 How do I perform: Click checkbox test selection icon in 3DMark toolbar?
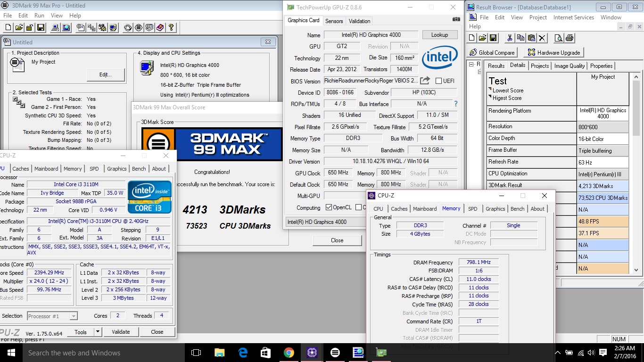tap(91, 28)
